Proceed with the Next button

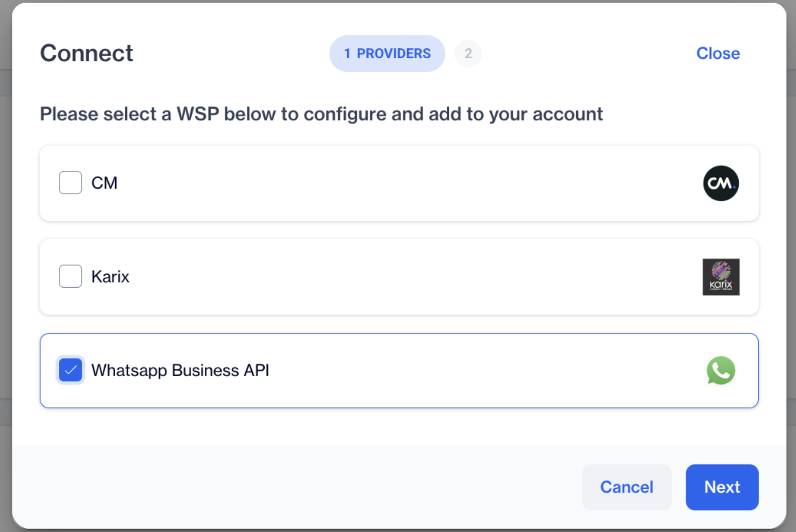coord(722,487)
